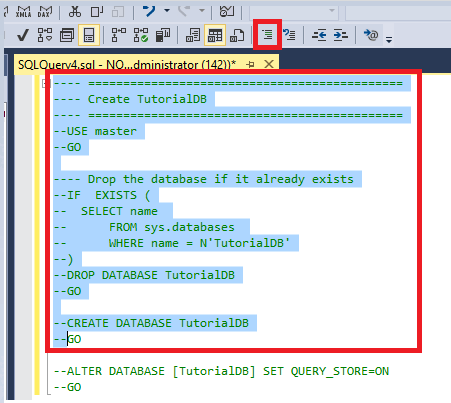Collapse the code outlining region box
Screen dimensions: 451x403
point(44,83)
